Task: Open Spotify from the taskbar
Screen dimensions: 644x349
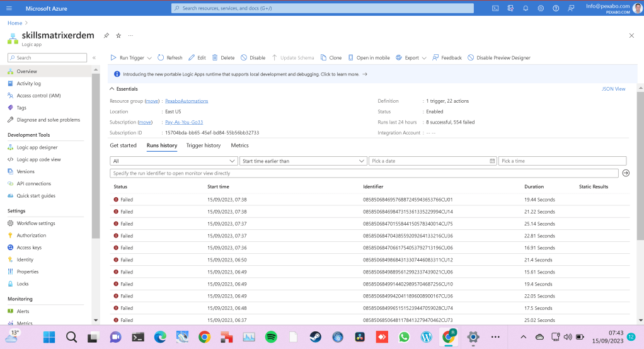Action: tap(271, 337)
